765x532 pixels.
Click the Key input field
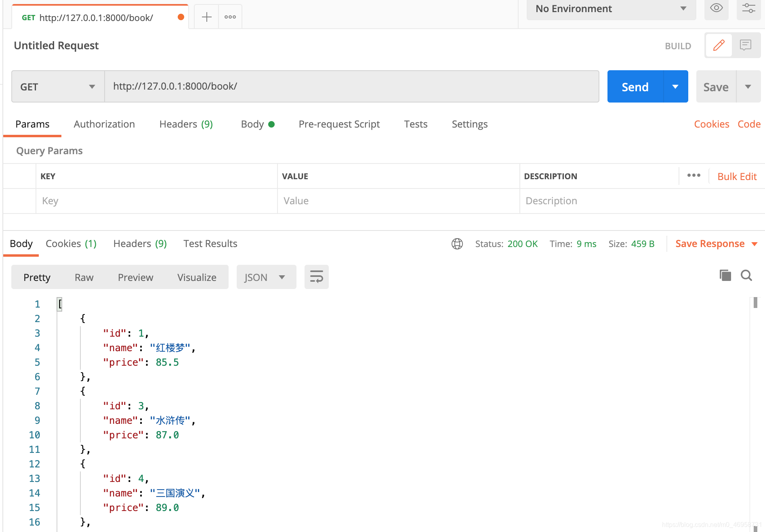(157, 201)
